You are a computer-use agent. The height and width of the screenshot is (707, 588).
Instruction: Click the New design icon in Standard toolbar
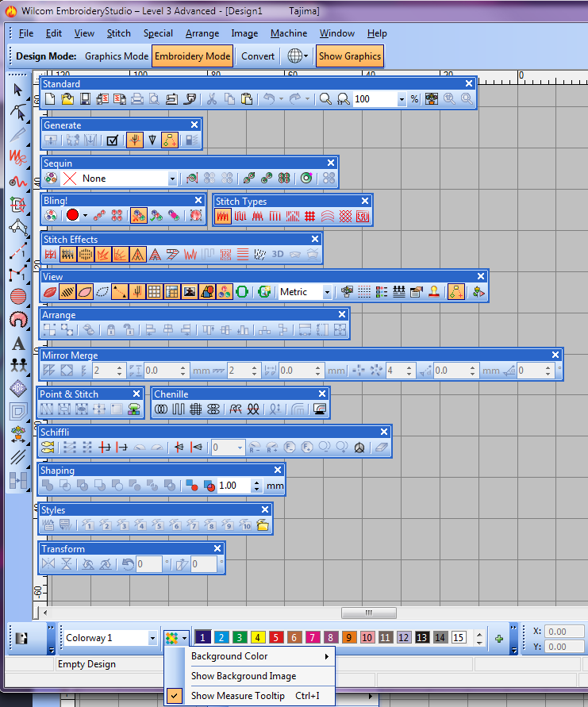click(50, 98)
